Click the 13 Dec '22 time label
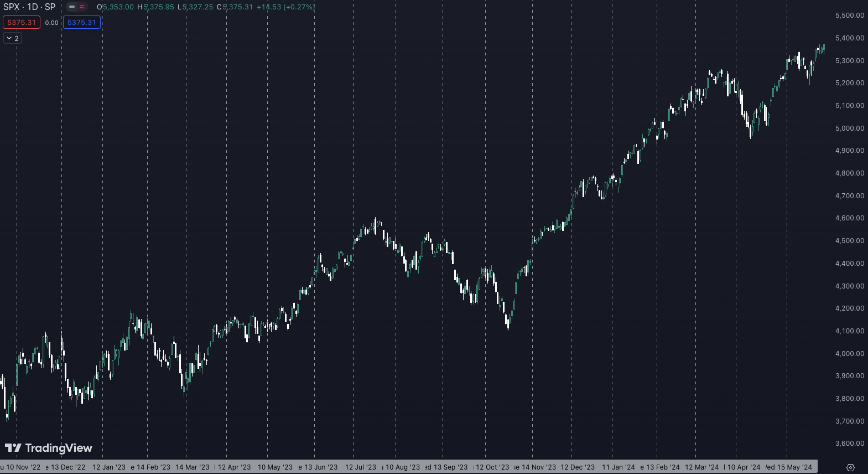868x474 pixels. 68,467
